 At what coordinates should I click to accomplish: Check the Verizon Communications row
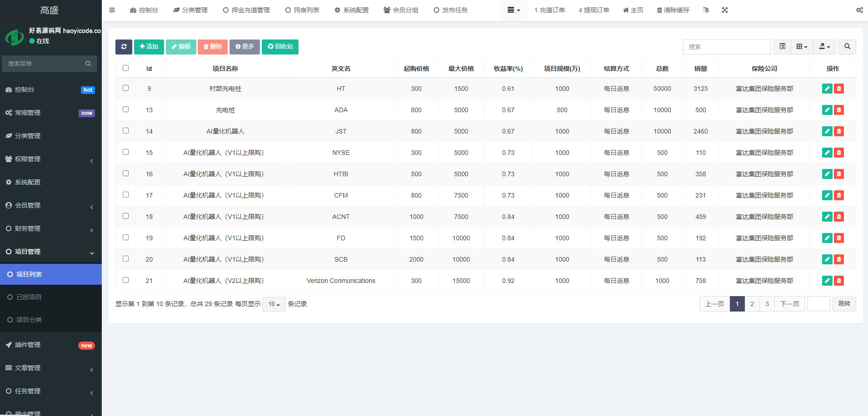click(x=125, y=280)
